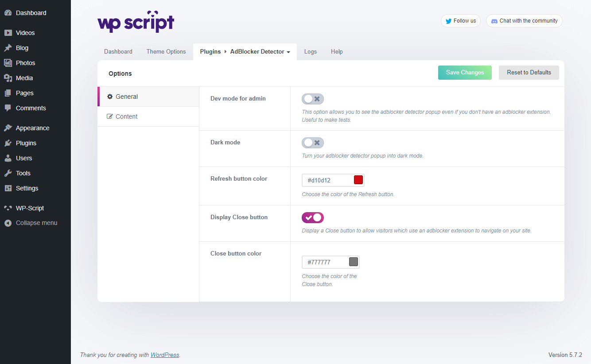Click Reset to Defaults button
This screenshot has height=364, width=591.
(529, 73)
